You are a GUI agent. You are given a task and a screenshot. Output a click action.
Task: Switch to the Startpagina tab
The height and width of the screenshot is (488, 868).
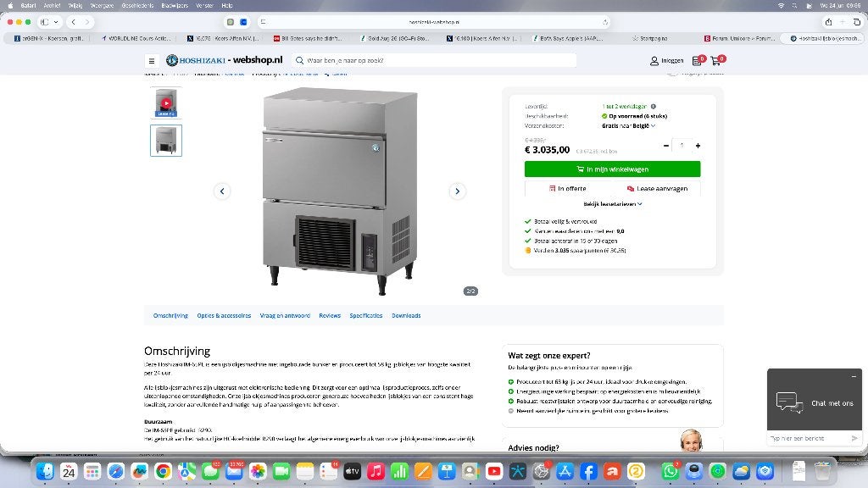[650, 39]
